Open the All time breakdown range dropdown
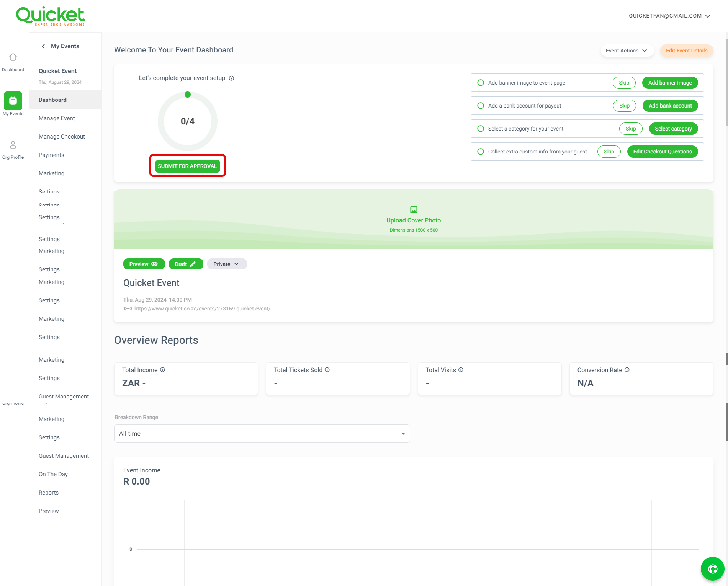 pos(262,434)
